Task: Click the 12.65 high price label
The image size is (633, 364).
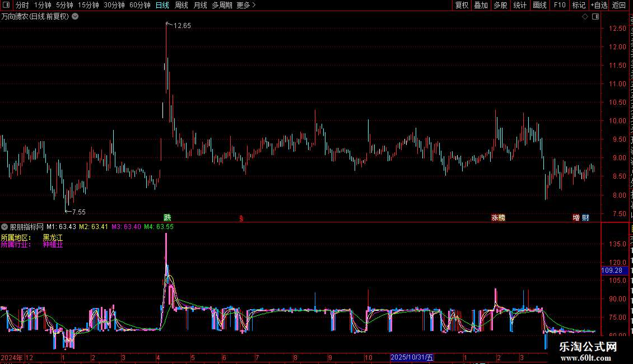Action: 182,25
